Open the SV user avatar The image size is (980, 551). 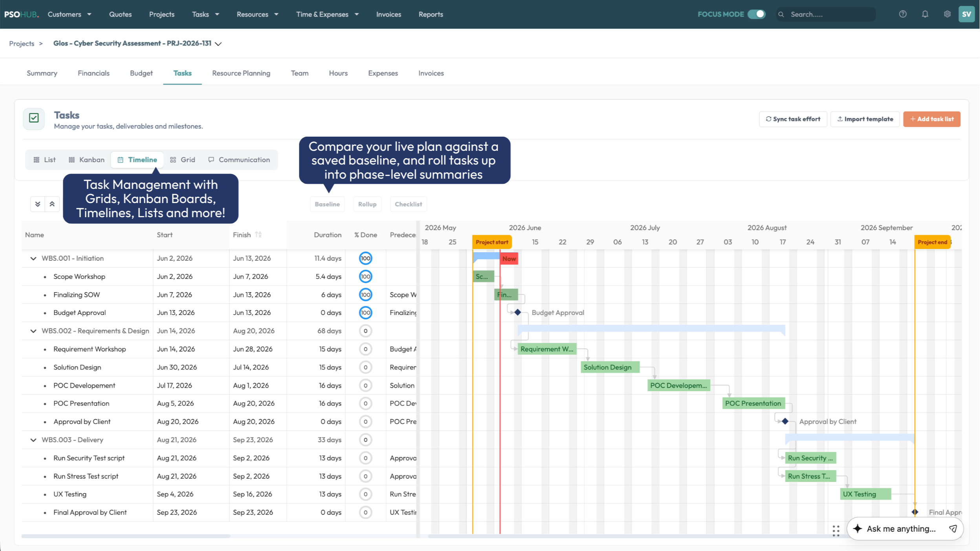[x=966, y=14]
